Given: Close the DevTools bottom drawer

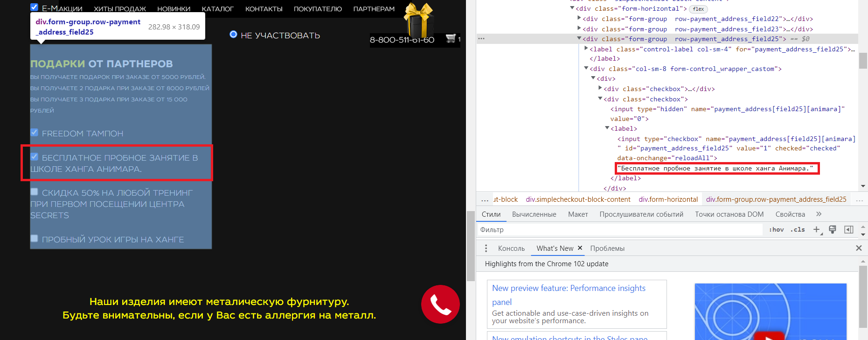Looking at the screenshot, I should pyautogui.click(x=859, y=248).
